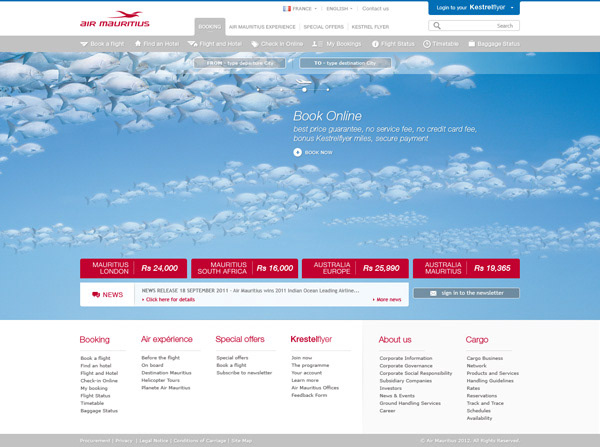Viewport: 600px width, 447px height.
Task: Click the Australia Europe Rs 25,990 offer
Action: (x=355, y=268)
